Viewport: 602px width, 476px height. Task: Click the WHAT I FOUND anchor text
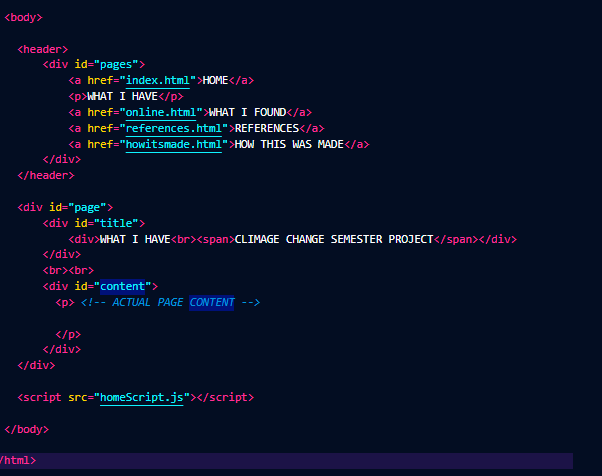coord(247,112)
